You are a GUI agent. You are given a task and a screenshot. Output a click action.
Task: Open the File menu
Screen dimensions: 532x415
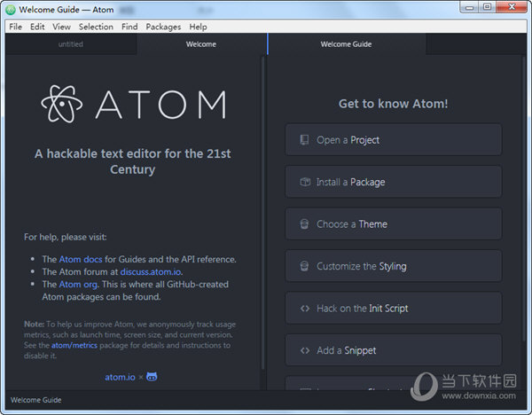click(16, 27)
